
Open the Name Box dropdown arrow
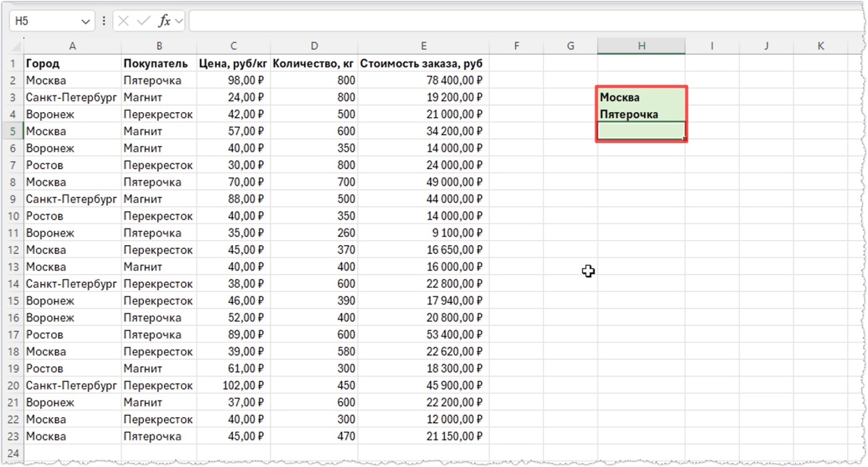coord(86,22)
